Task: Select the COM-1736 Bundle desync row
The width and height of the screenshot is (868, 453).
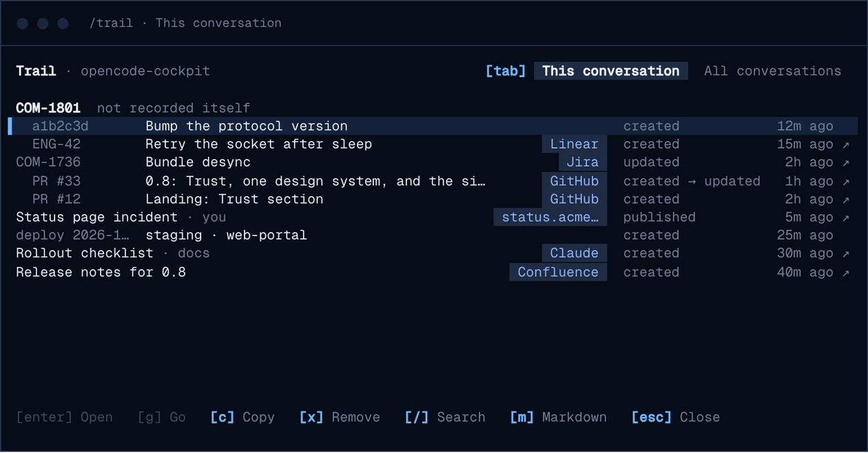Action: [x=433, y=162]
